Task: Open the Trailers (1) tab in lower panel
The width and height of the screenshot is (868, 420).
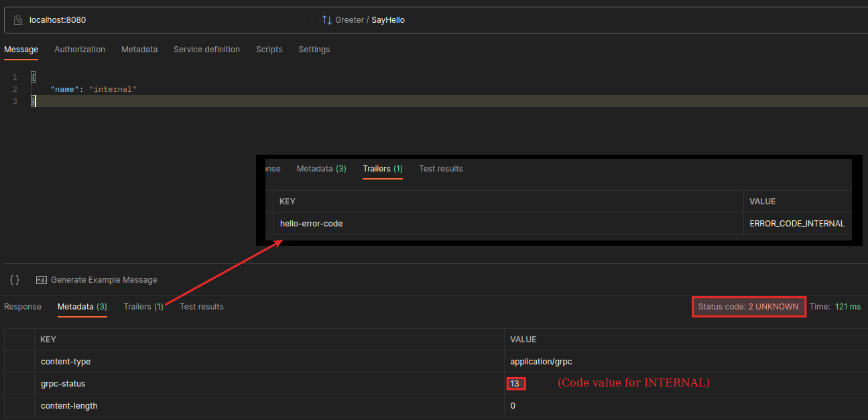Action: 143,307
